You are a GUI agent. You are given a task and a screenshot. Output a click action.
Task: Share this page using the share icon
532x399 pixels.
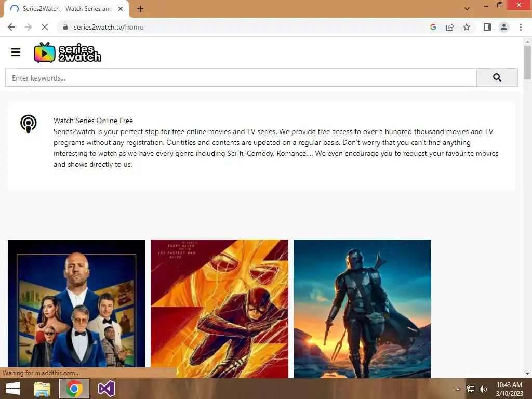click(450, 27)
